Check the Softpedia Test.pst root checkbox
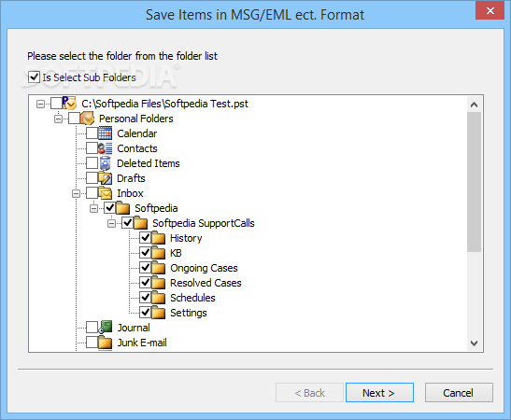 click(x=56, y=104)
